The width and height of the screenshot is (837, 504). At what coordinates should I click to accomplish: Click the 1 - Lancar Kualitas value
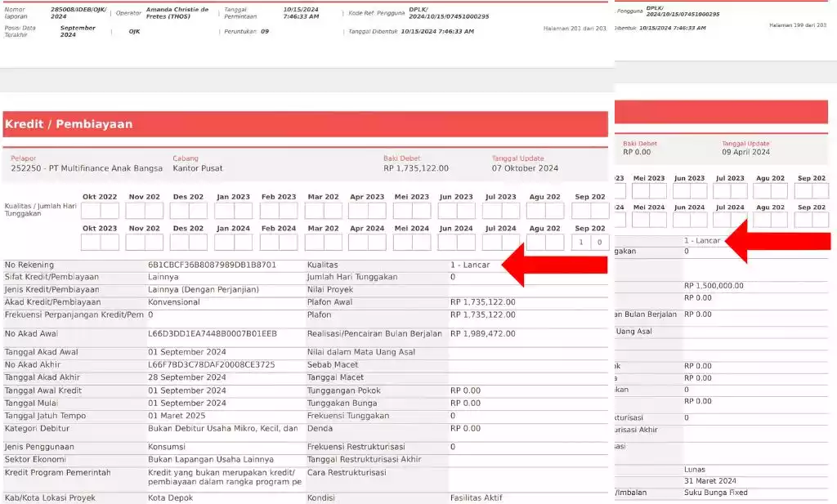470,265
